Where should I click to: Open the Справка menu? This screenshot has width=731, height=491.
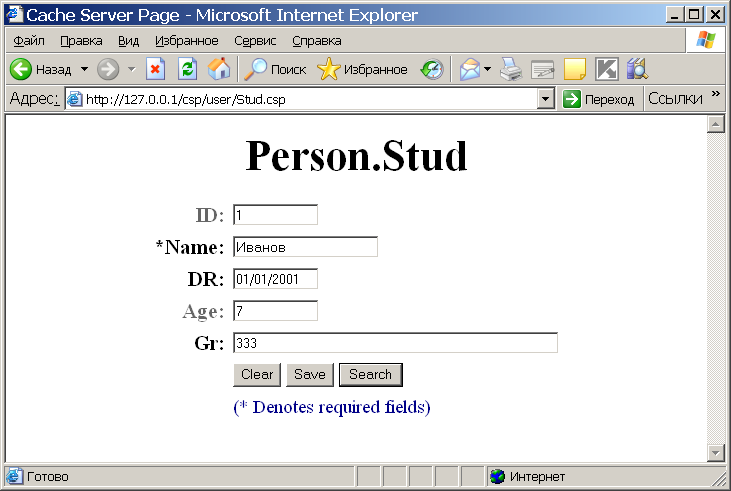(x=317, y=41)
